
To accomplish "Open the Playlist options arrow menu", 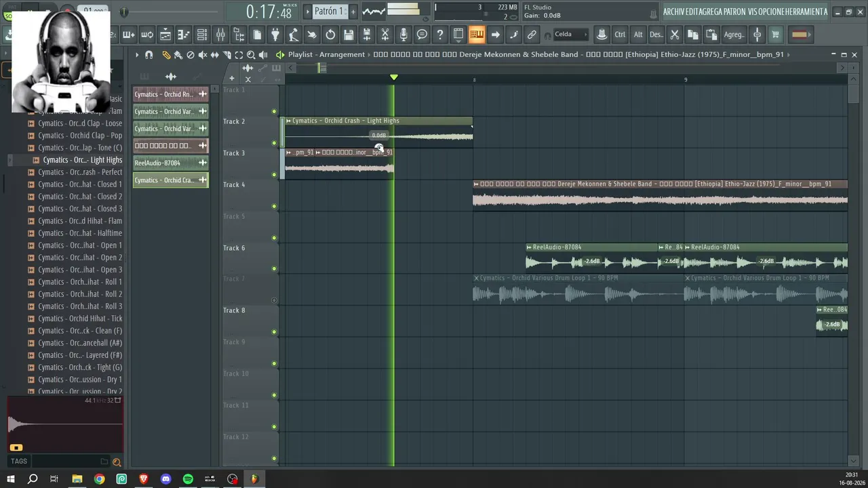I will tap(137, 55).
